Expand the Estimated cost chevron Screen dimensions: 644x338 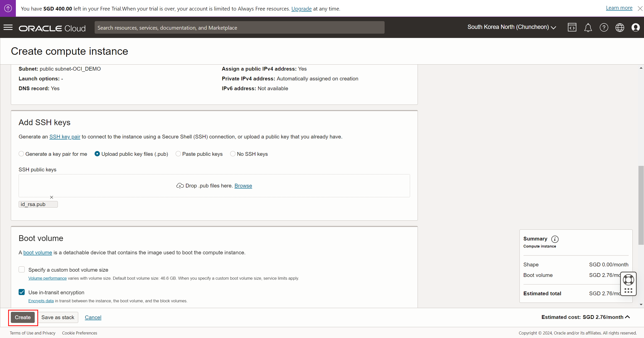[628, 317]
